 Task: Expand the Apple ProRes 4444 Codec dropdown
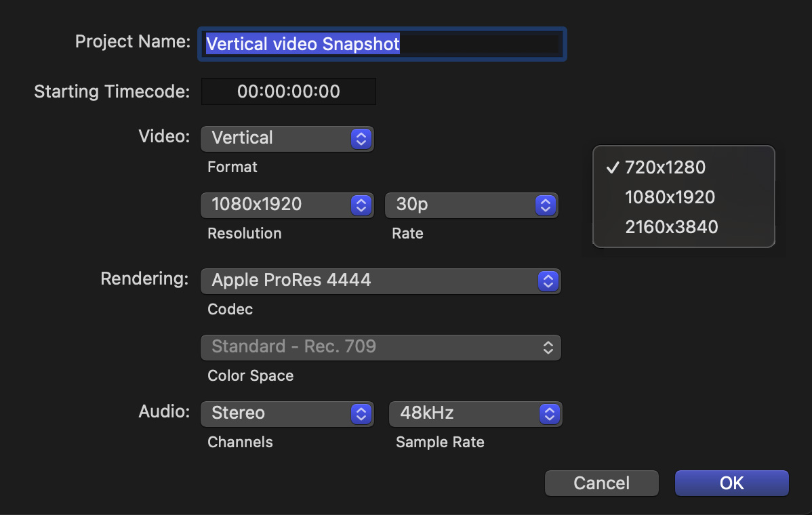point(380,281)
